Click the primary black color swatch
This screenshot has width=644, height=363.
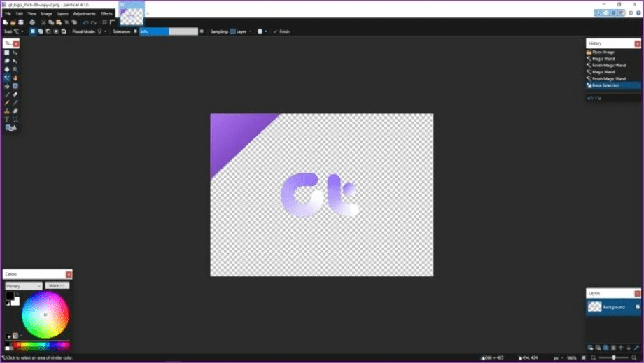click(10, 296)
